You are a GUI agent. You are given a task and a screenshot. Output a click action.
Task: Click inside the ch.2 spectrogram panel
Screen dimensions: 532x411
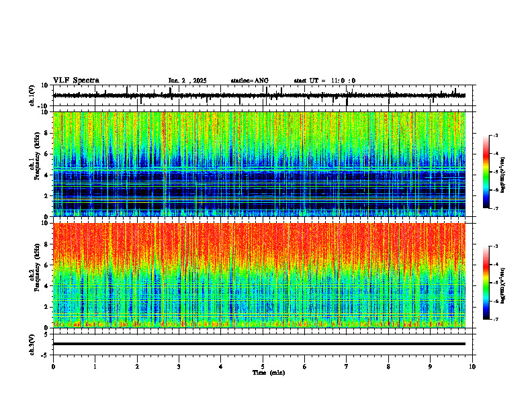259,275
